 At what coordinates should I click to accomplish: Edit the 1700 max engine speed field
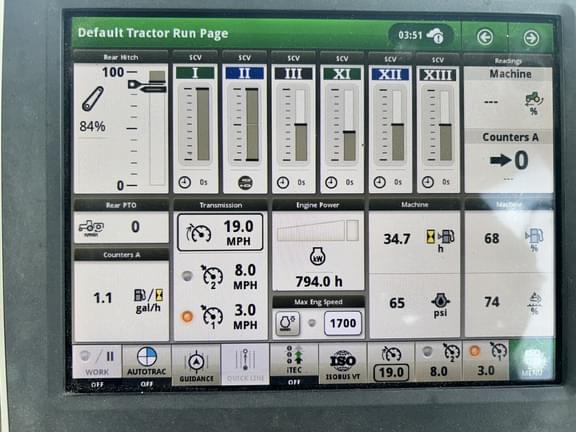(343, 323)
